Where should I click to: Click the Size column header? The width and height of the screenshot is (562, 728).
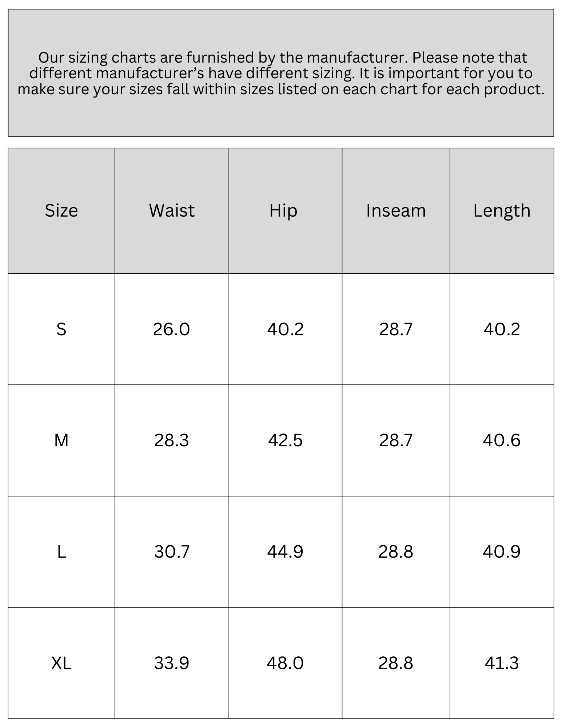[61, 211]
